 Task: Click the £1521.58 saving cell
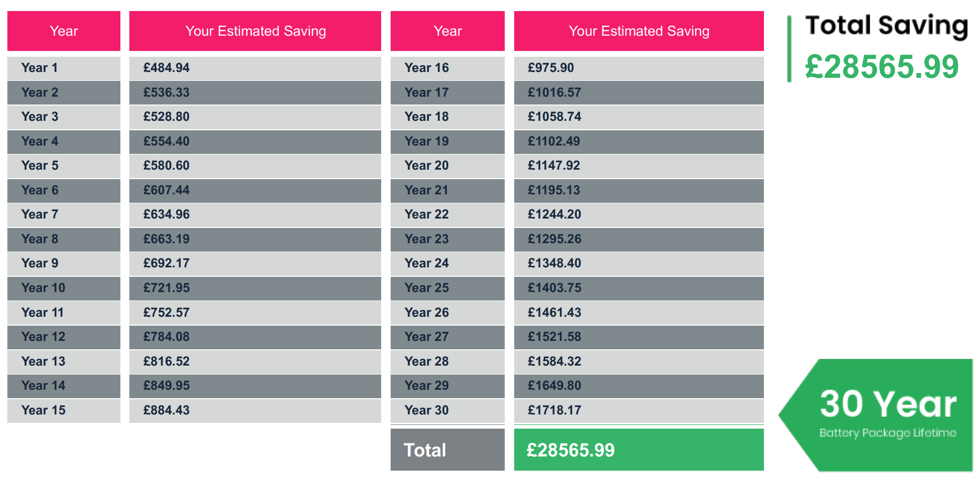tap(554, 337)
